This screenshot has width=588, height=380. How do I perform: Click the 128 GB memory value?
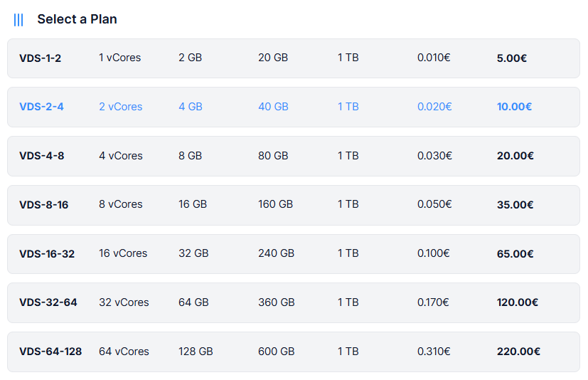pyautogui.click(x=196, y=352)
